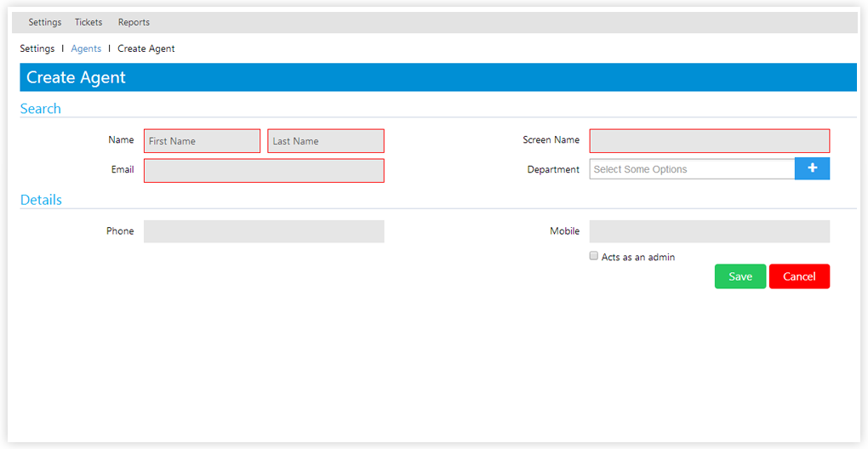Open the Reports menu
The image size is (868, 449).
tap(134, 22)
